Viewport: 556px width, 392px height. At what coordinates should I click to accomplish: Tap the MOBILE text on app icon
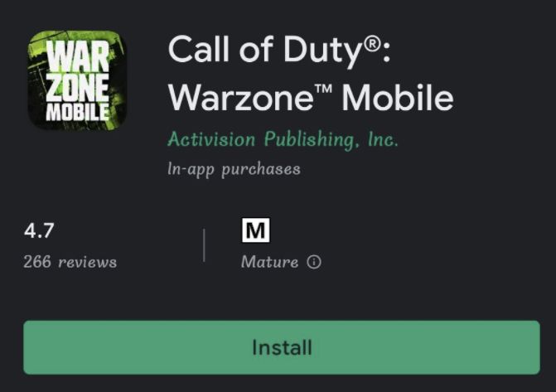pos(78,113)
